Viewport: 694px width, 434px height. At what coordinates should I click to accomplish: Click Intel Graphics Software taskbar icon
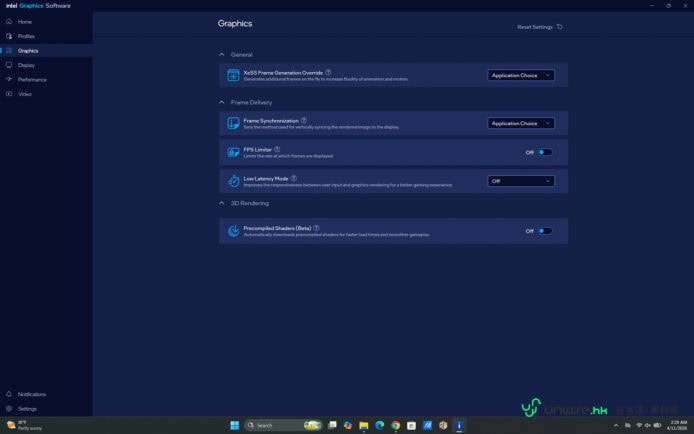(x=459, y=425)
